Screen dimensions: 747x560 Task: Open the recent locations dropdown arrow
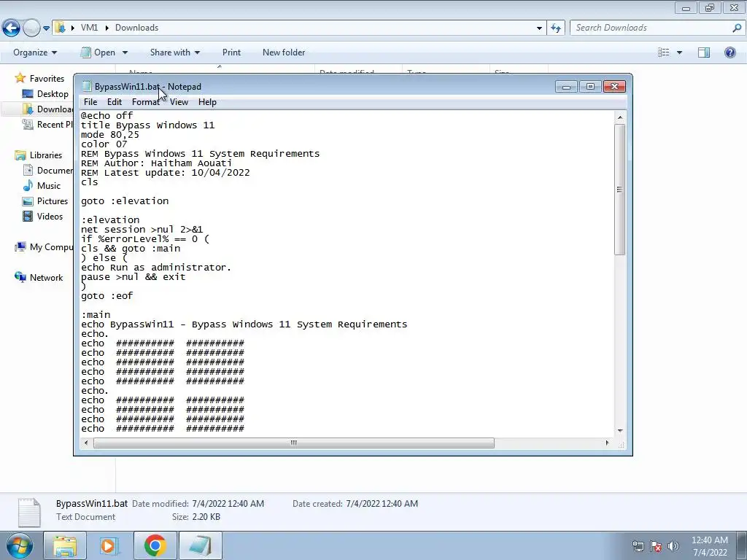pos(46,28)
